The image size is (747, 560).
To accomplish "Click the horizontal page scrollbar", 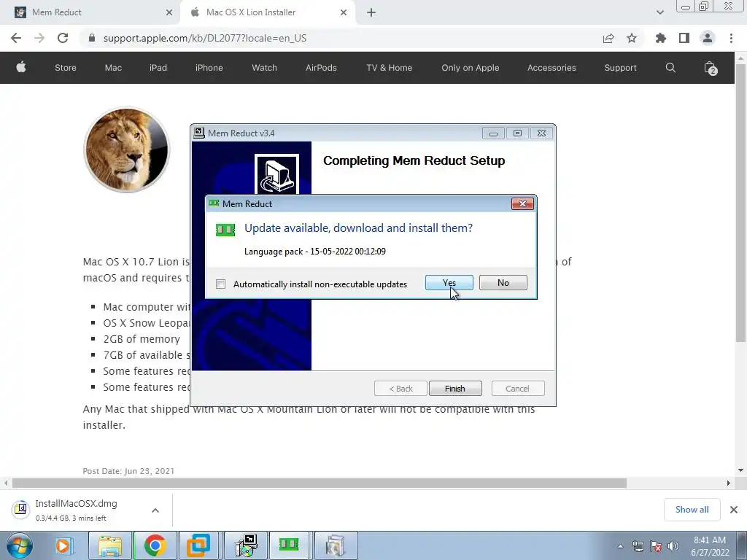I will point(320,483).
